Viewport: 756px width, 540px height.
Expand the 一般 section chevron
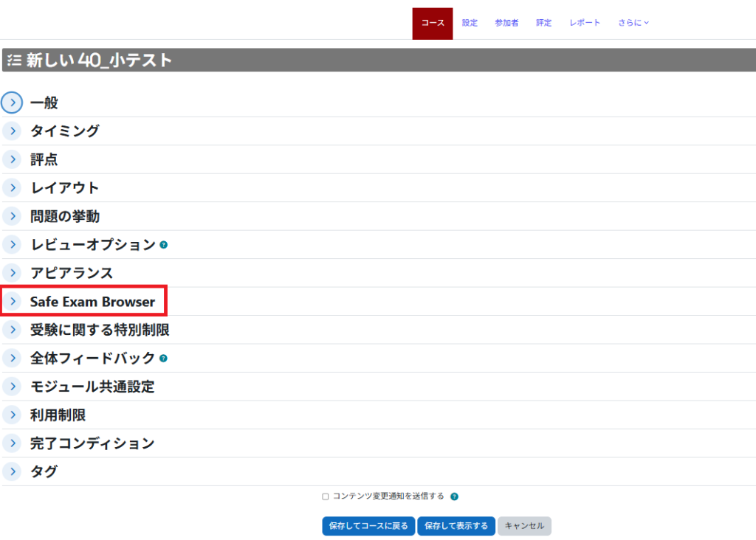point(12,103)
